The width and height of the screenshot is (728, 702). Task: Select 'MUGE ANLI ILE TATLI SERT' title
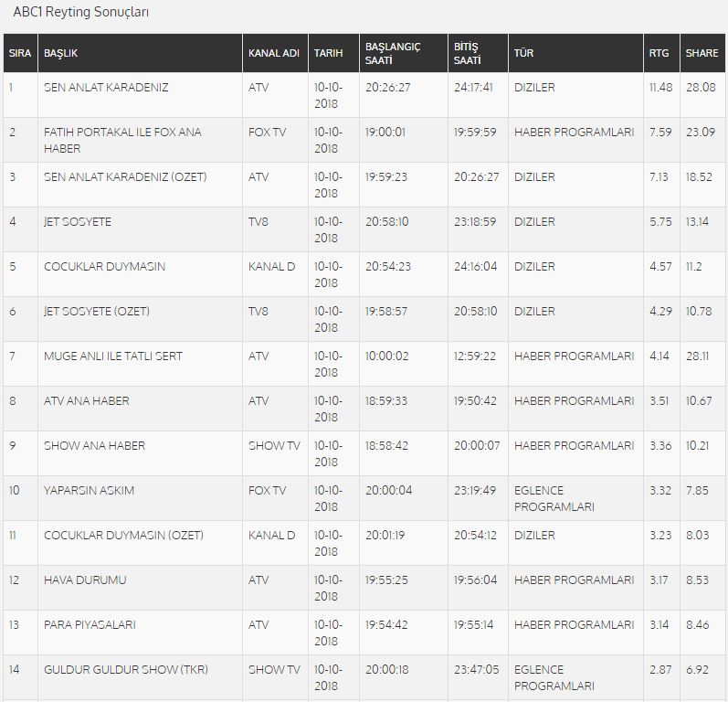tap(113, 356)
